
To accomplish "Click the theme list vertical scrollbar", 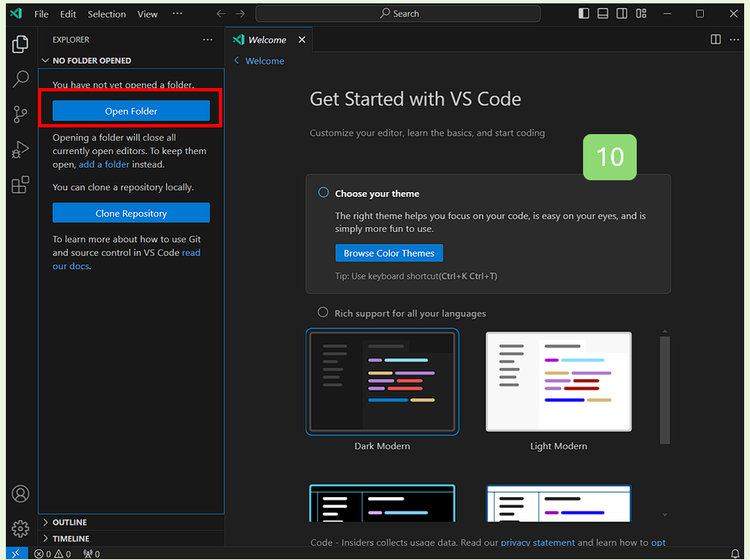I will pos(664,390).
